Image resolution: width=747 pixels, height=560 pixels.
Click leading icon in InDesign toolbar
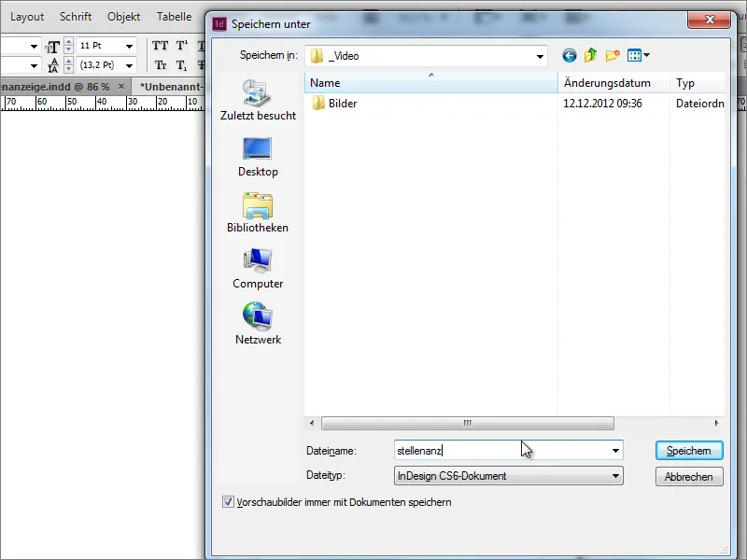tap(53, 65)
